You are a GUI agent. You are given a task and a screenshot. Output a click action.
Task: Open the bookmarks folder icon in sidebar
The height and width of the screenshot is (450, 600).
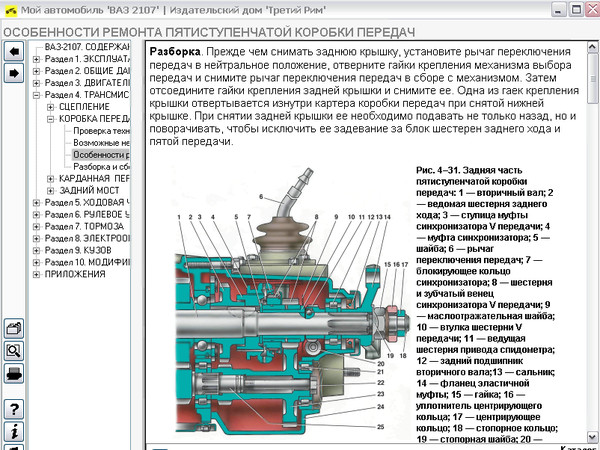click(14, 329)
